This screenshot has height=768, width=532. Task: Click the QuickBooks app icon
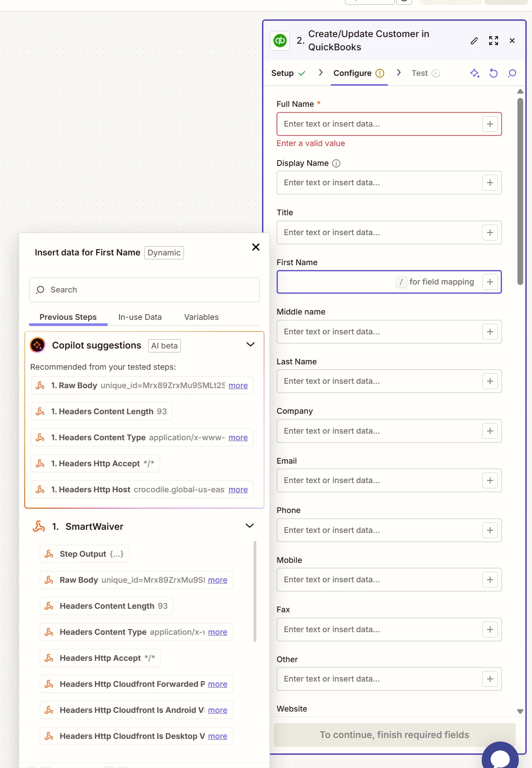pyautogui.click(x=280, y=41)
